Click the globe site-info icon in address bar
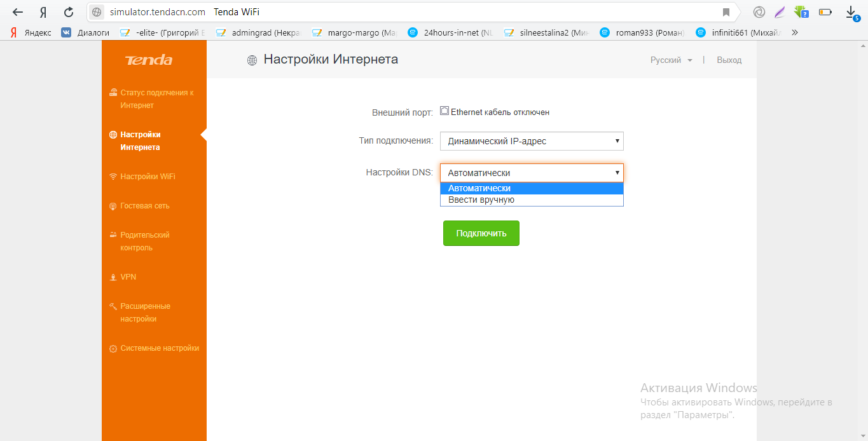Viewport: 868px width, 441px height. tap(97, 12)
